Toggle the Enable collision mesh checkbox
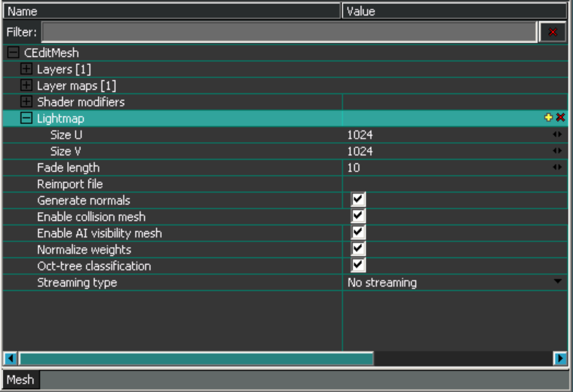The width and height of the screenshot is (573, 392). click(358, 216)
